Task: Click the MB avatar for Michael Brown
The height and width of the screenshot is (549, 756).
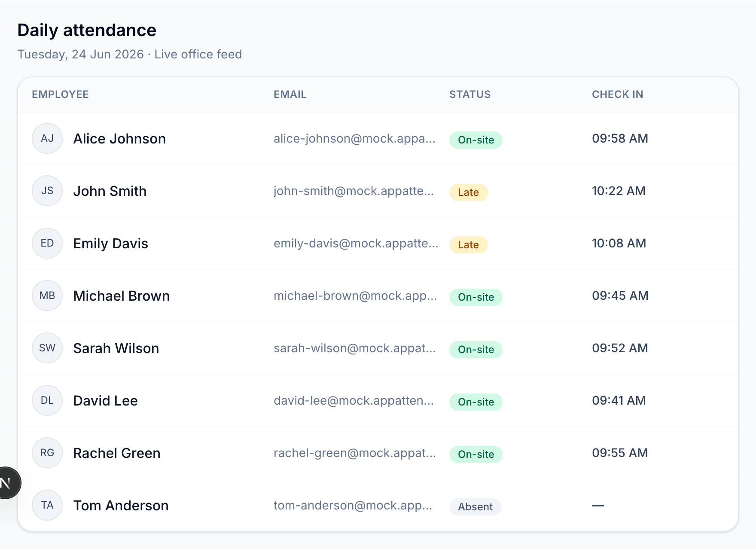Action: (x=47, y=296)
